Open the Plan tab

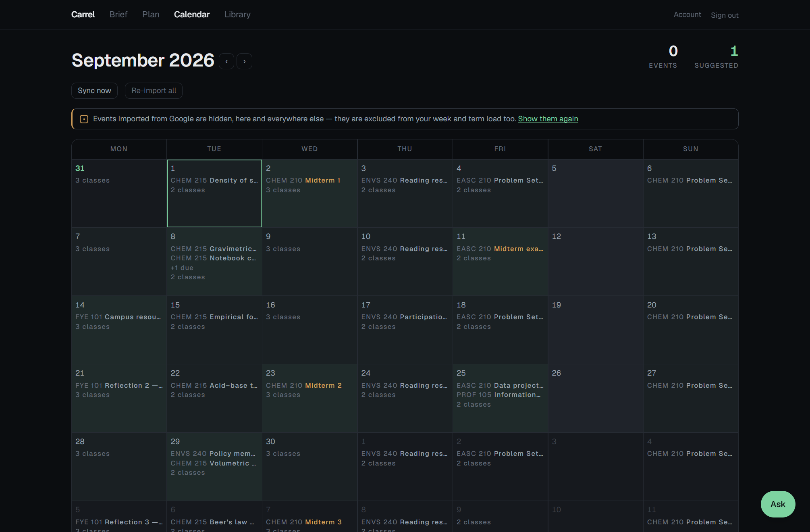pos(151,15)
